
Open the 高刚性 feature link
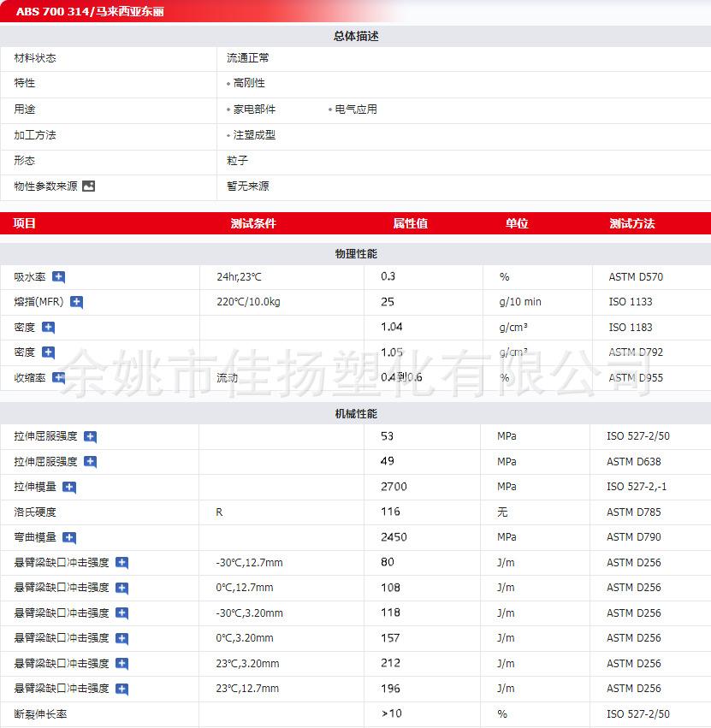249,84
